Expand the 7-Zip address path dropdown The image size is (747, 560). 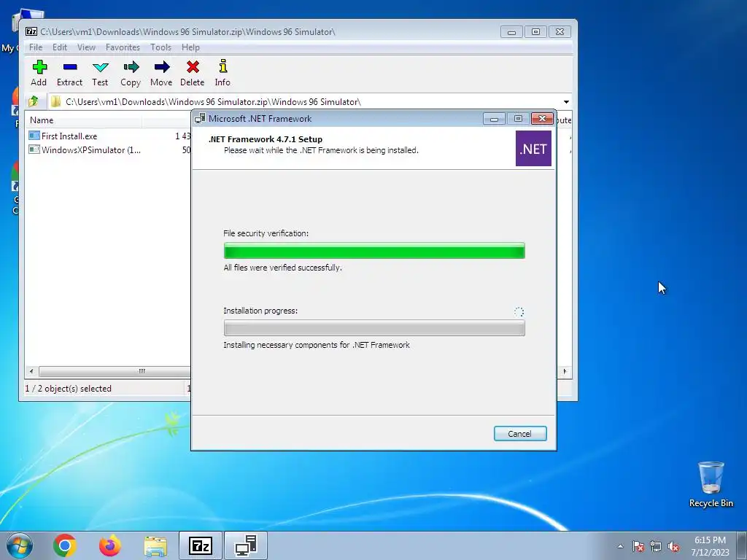click(566, 102)
